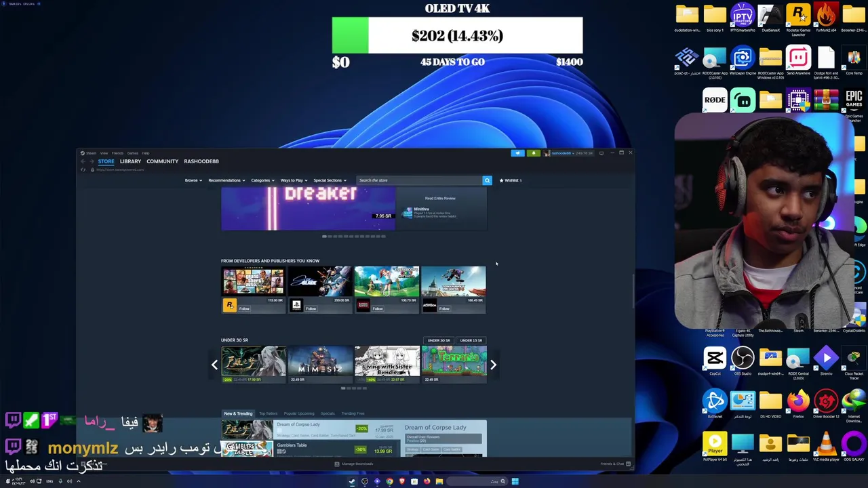
Task: Switch to the LIBRARY section
Action: pyautogui.click(x=130, y=161)
